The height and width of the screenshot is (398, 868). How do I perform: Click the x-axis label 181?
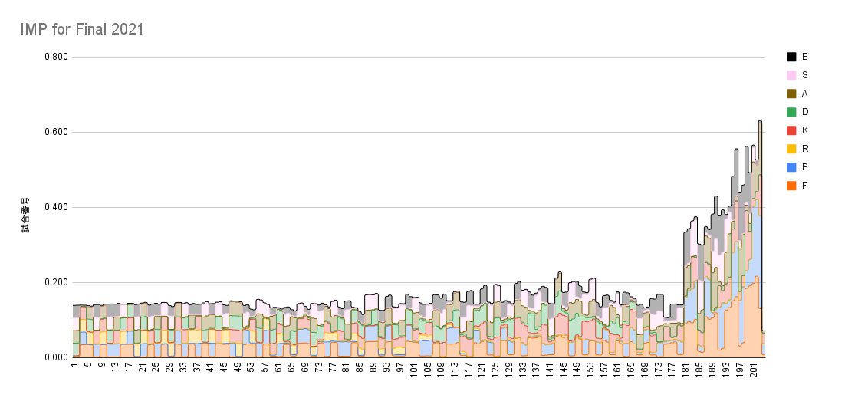[686, 370]
